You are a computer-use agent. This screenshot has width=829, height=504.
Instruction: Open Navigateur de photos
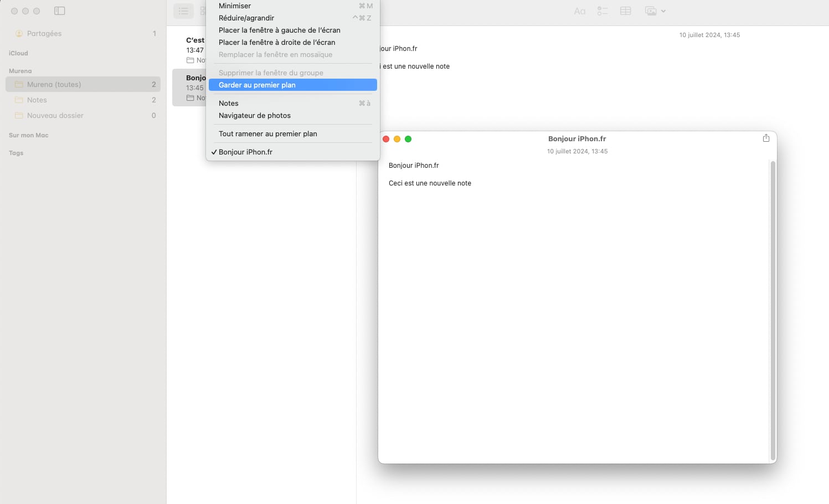tap(293, 115)
